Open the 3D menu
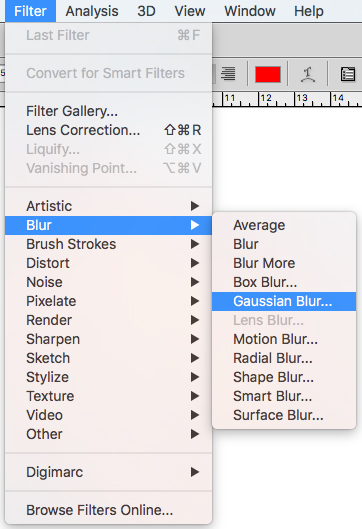 click(x=146, y=11)
